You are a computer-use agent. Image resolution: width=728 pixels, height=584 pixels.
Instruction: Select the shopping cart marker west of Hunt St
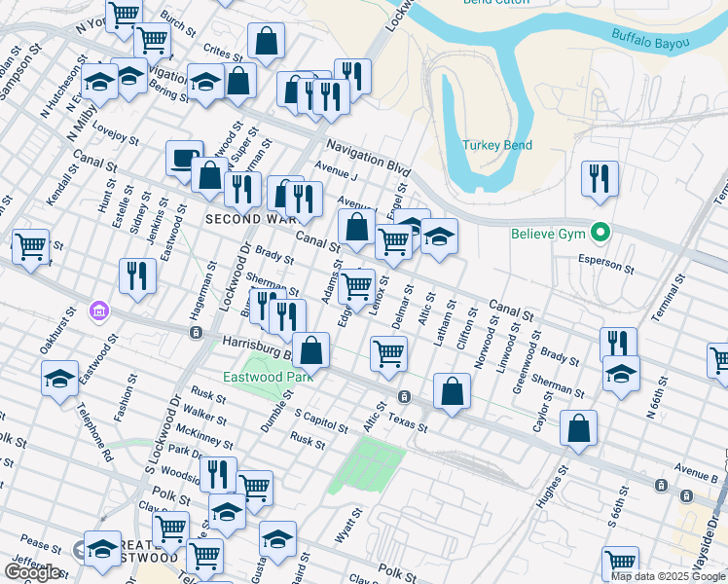pos(30,250)
